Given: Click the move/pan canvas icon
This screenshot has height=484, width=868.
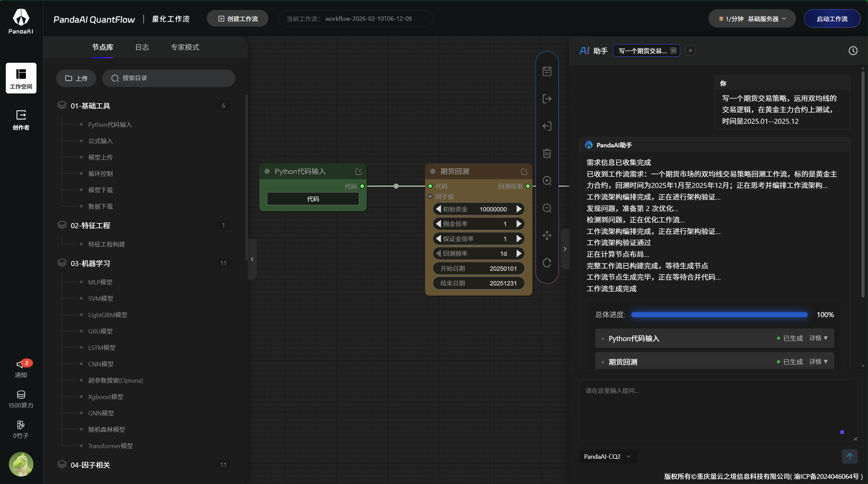Looking at the screenshot, I should [547, 235].
